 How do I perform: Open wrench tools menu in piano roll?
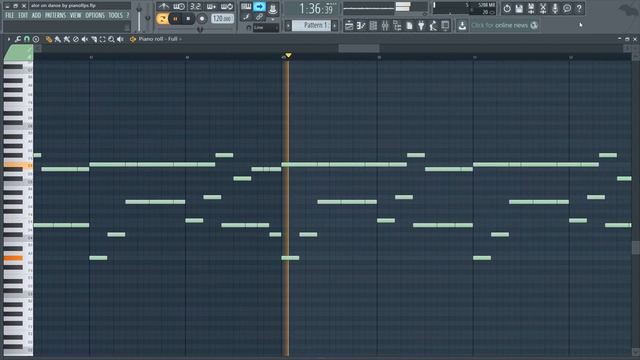pyautogui.click(x=18, y=39)
